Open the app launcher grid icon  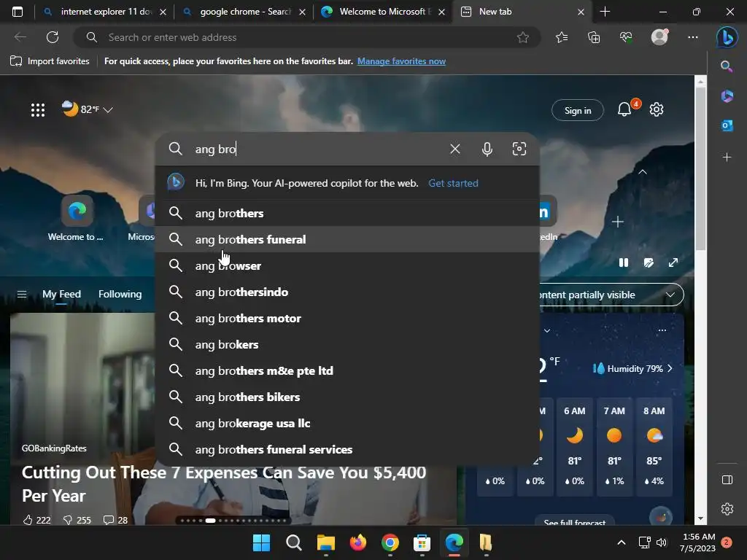[38, 110]
